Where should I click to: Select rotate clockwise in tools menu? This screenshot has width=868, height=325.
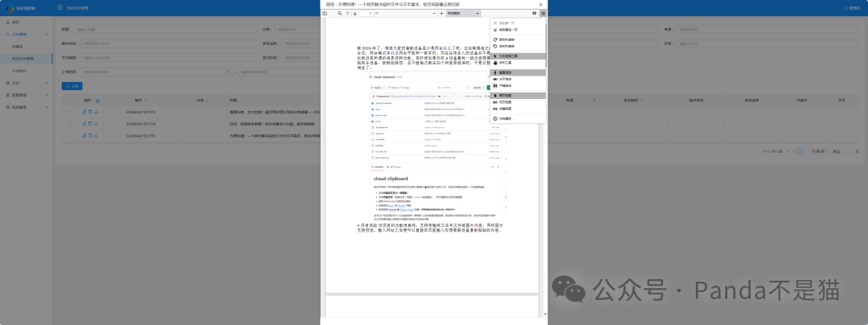(x=518, y=40)
